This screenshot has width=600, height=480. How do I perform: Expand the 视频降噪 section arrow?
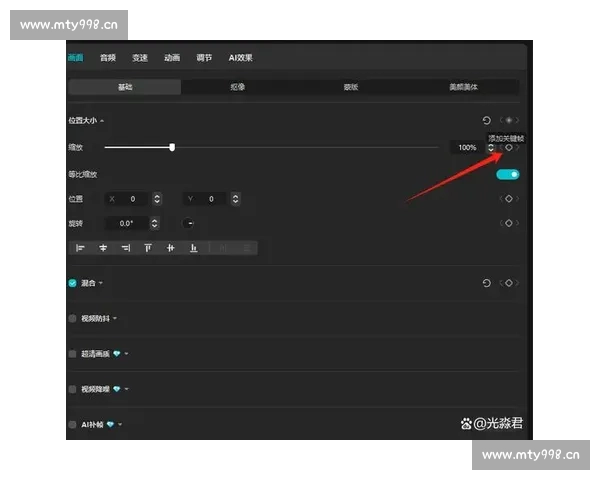tap(127, 389)
